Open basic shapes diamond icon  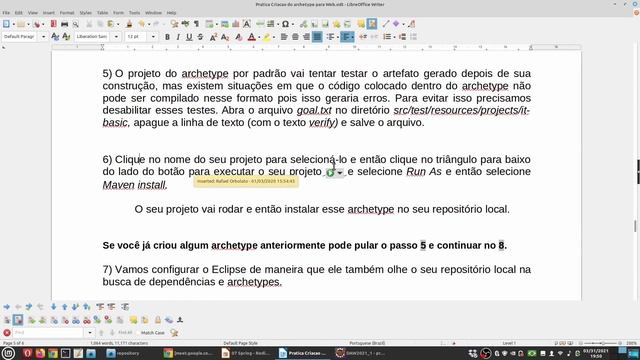coord(396,24)
